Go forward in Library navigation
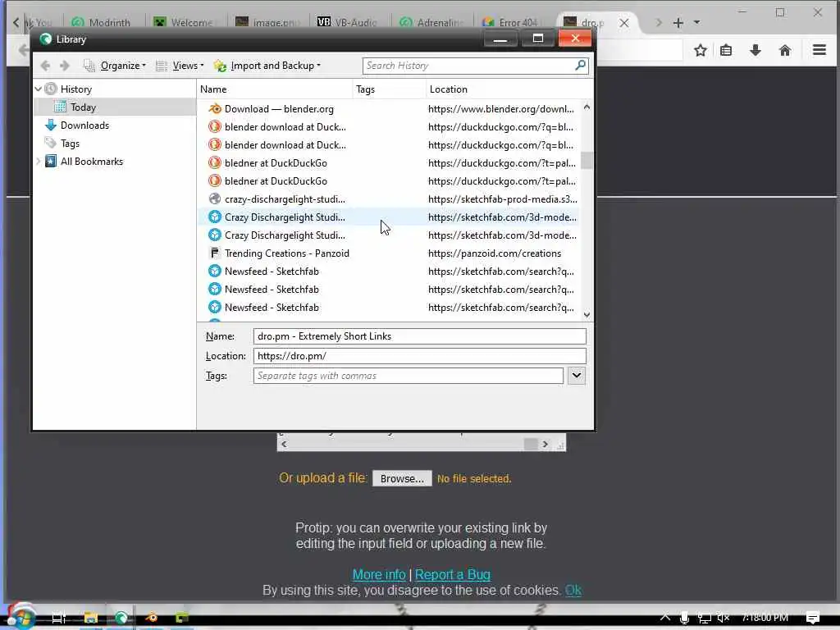 coord(65,66)
